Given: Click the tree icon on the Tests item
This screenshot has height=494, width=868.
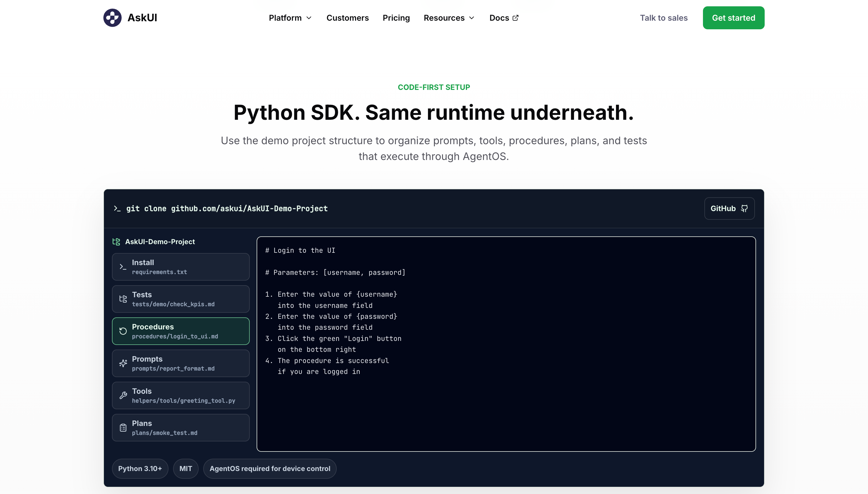Looking at the screenshot, I should click(123, 299).
